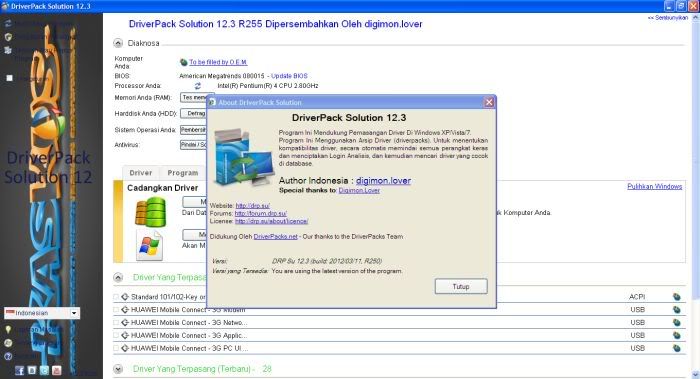Image resolution: width=700 pixels, height=379 pixels.
Task: Open the digimon.lover author link
Action: click(383, 181)
